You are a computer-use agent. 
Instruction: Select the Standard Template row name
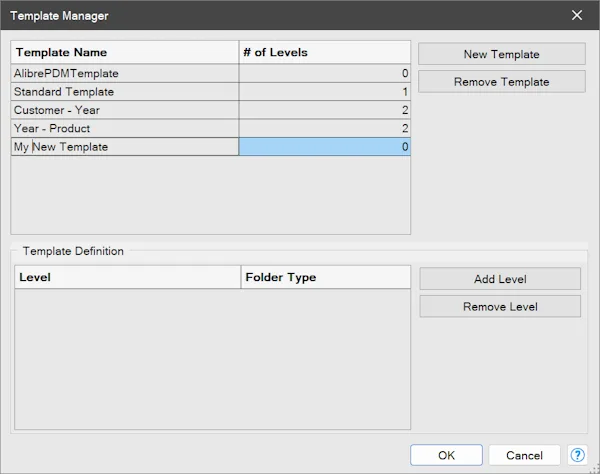coord(125,91)
